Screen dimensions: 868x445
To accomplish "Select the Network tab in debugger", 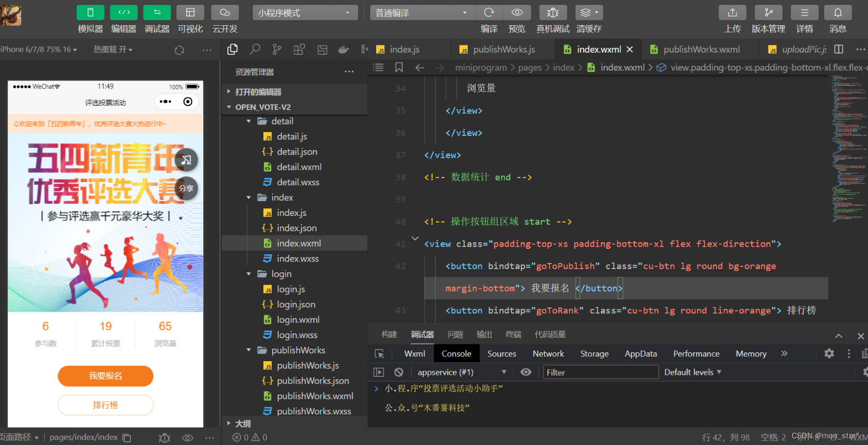I will tap(548, 353).
